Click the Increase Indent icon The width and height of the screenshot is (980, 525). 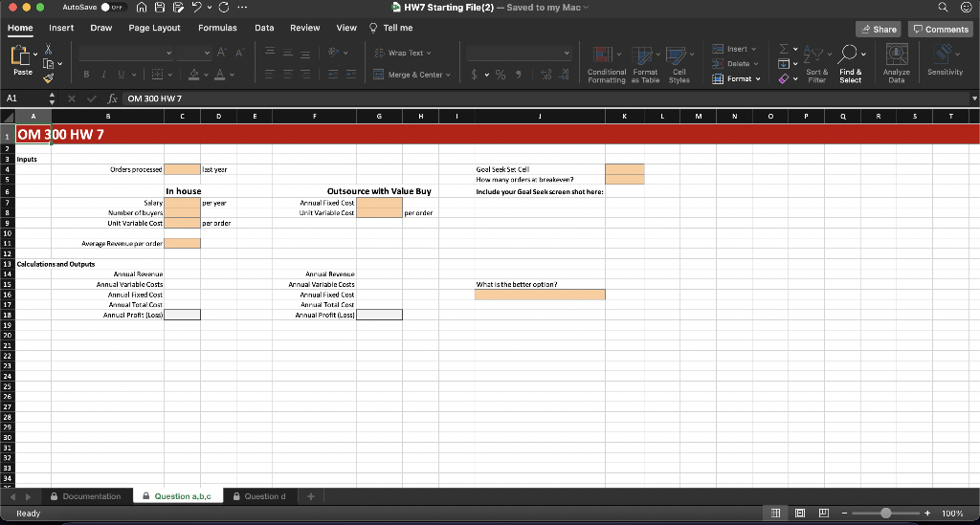(x=351, y=75)
